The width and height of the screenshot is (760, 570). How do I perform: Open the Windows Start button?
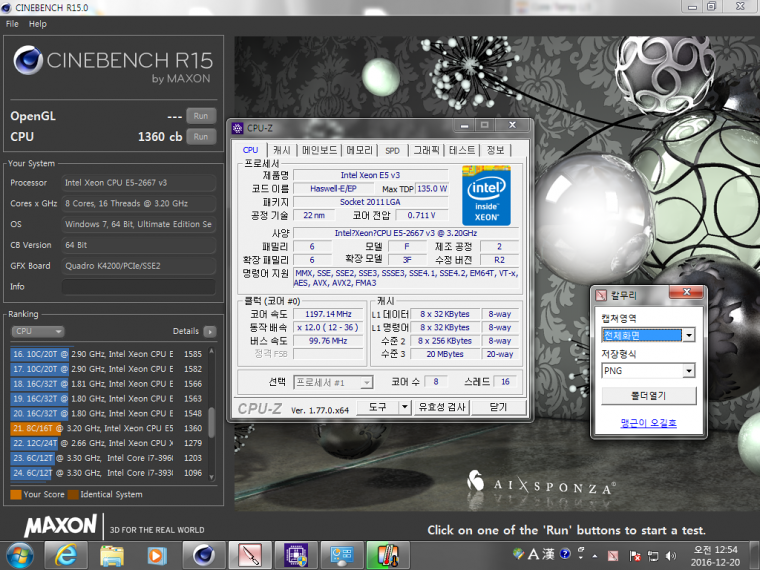pyautogui.click(x=20, y=555)
